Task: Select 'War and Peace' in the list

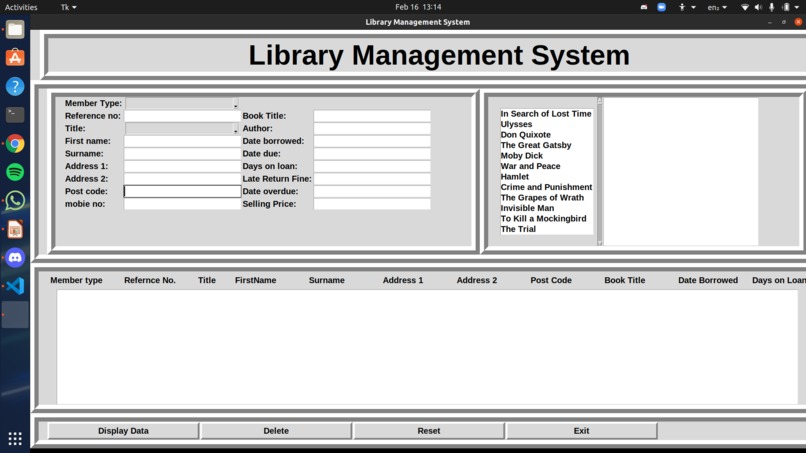Action: (530, 166)
